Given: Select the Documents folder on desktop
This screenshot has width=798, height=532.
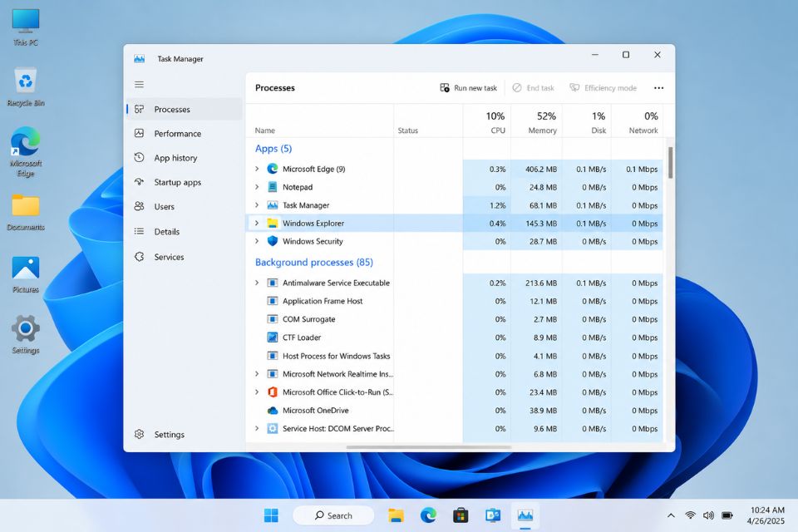Looking at the screenshot, I should pos(26,212).
